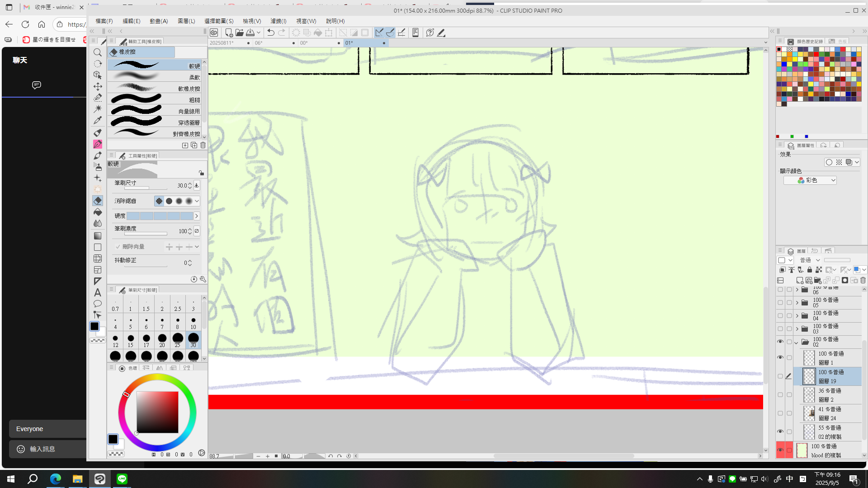
Task: Click the color wheel saturation square
Action: tap(157, 412)
